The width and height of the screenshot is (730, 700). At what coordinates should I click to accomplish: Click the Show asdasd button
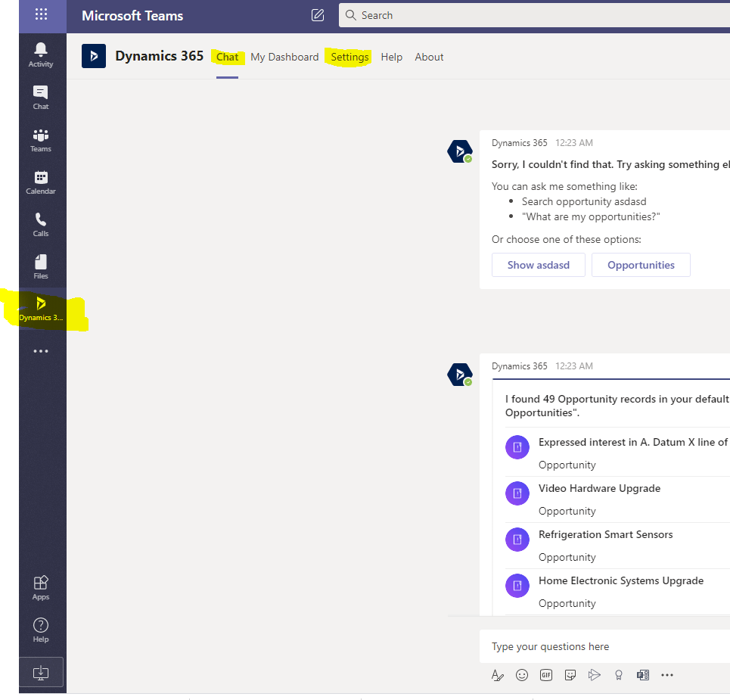click(x=538, y=265)
